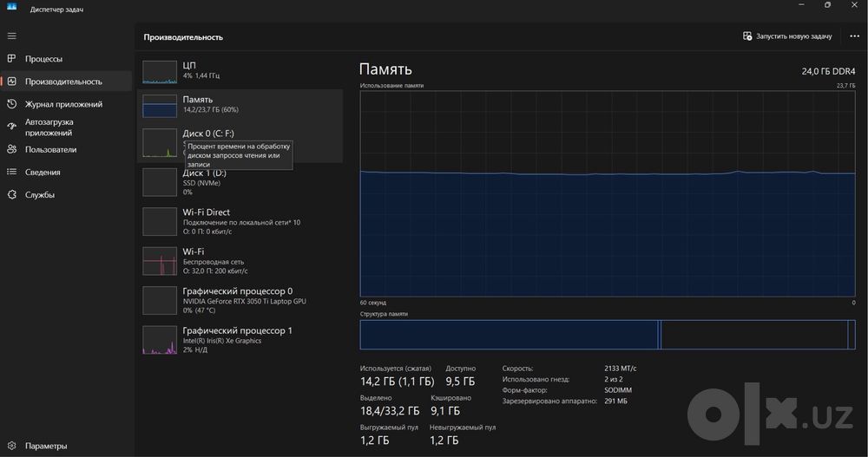Select the Wi-Fi Direct graph thumbnail
Image resolution: width=868 pixels, height=457 pixels.
(x=160, y=221)
